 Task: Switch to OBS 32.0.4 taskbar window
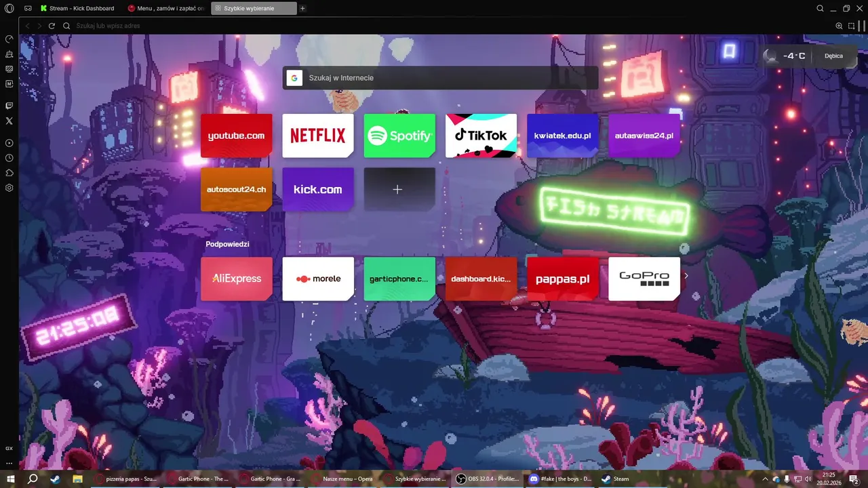488,479
